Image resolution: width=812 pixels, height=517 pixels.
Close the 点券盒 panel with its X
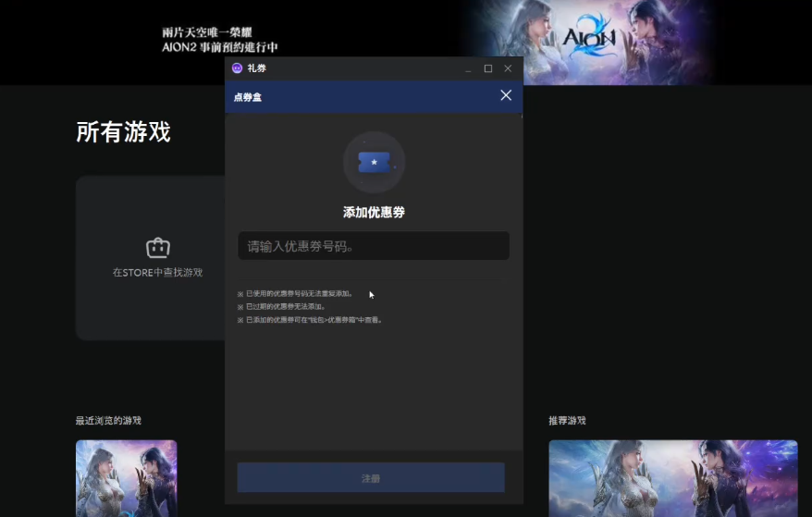pos(506,96)
